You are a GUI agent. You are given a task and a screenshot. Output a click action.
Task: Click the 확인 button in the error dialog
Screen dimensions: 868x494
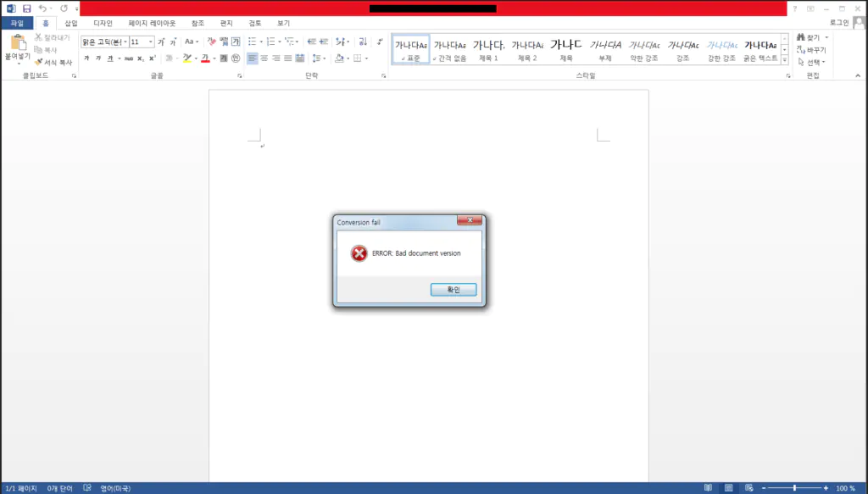[453, 290]
